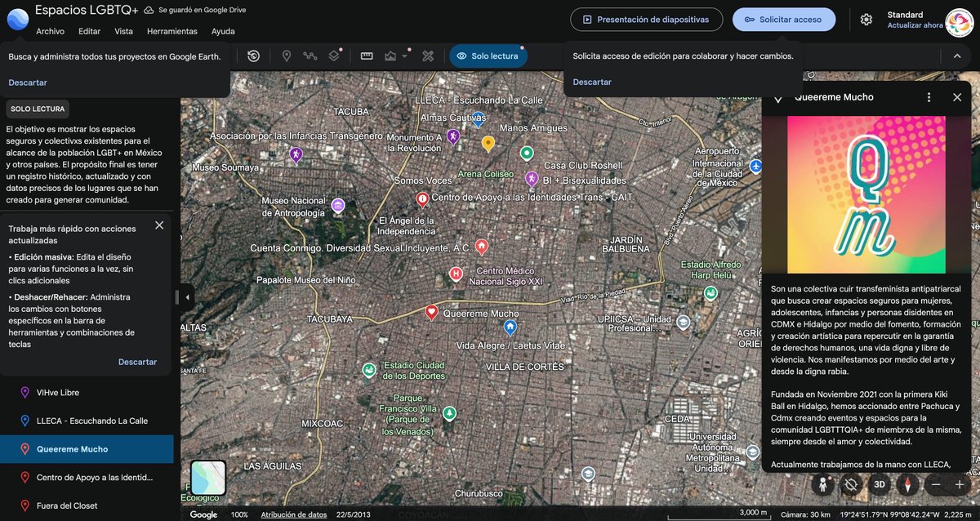Click the Somos Voces red placemark
980x521 pixels.
[422, 199]
